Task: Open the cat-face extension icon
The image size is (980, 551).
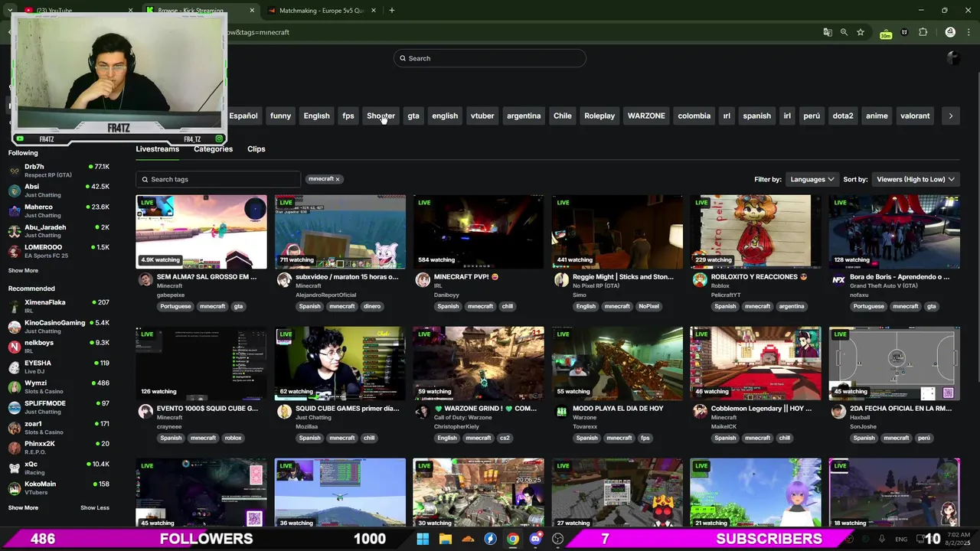Action: (x=904, y=32)
